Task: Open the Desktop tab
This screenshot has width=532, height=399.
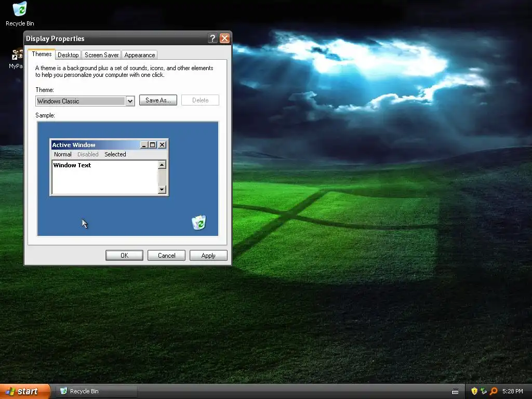Action: click(x=68, y=55)
